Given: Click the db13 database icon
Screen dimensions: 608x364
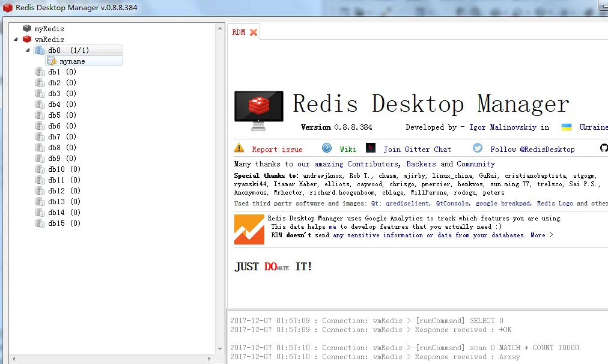Looking at the screenshot, I should [x=39, y=202].
